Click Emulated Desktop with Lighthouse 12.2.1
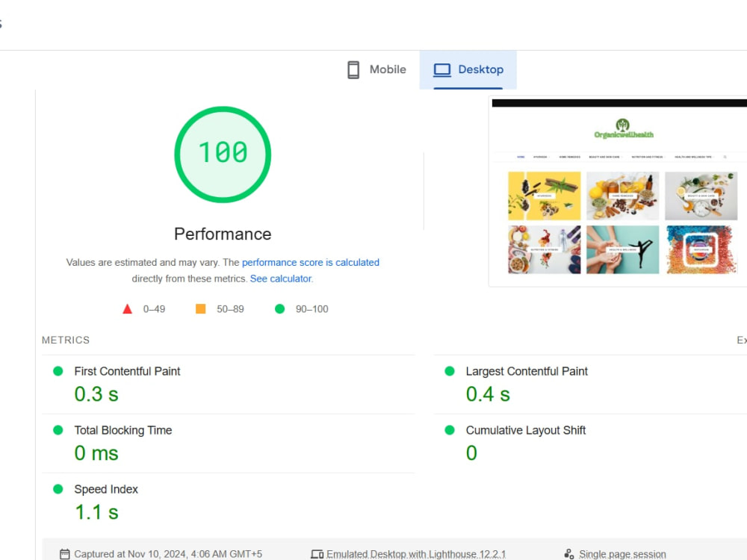Screen dimensions: 747x560 (x=416, y=554)
